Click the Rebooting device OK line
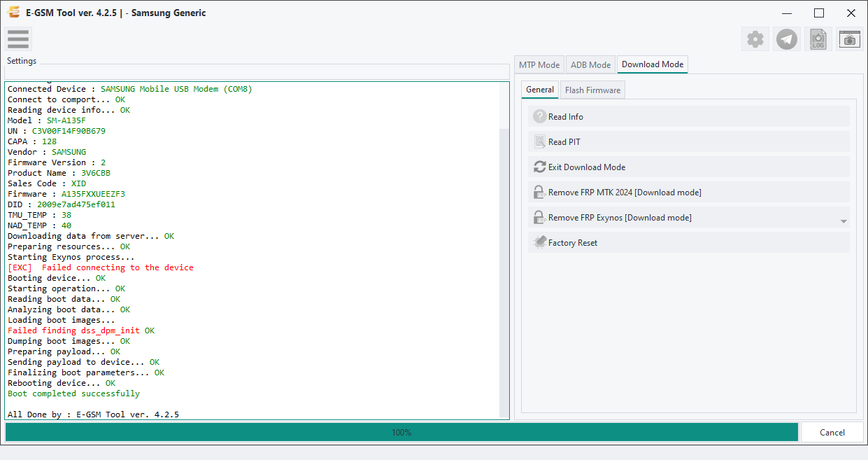The image size is (868, 460). (x=62, y=383)
